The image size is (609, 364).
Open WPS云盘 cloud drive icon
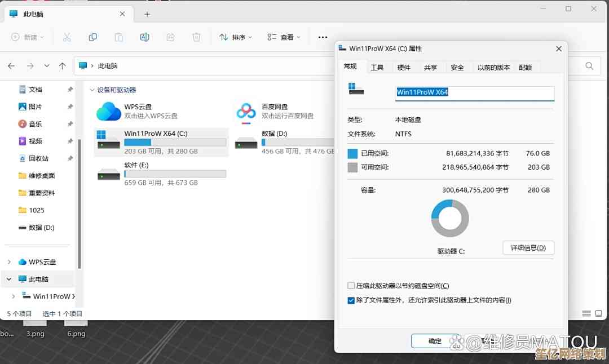pos(108,111)
